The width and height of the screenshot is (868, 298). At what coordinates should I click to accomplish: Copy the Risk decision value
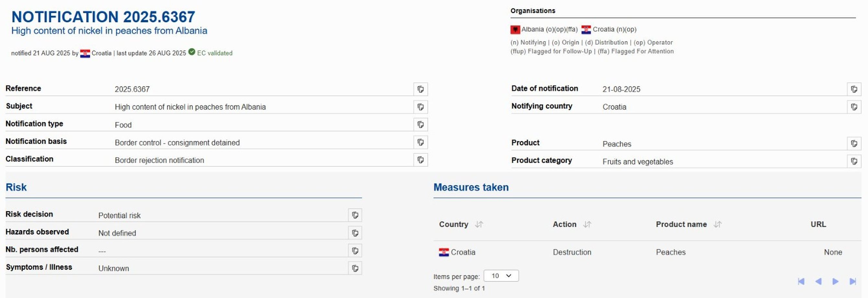pos(355,215)
